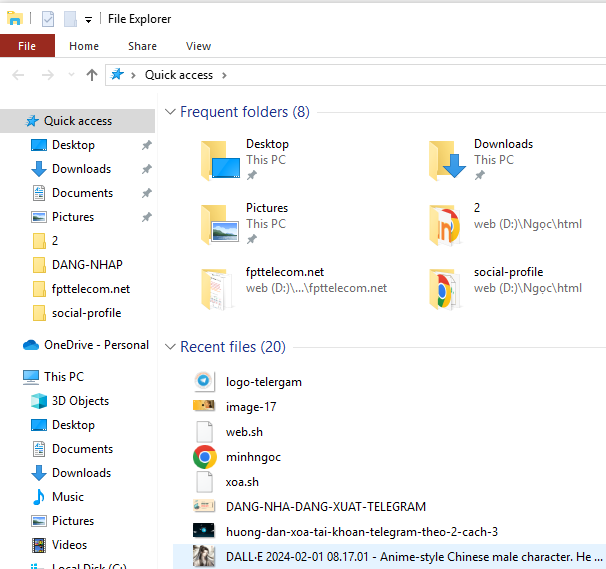Open the Customize Quick Access Toolbar dropdown

[89, 20]
